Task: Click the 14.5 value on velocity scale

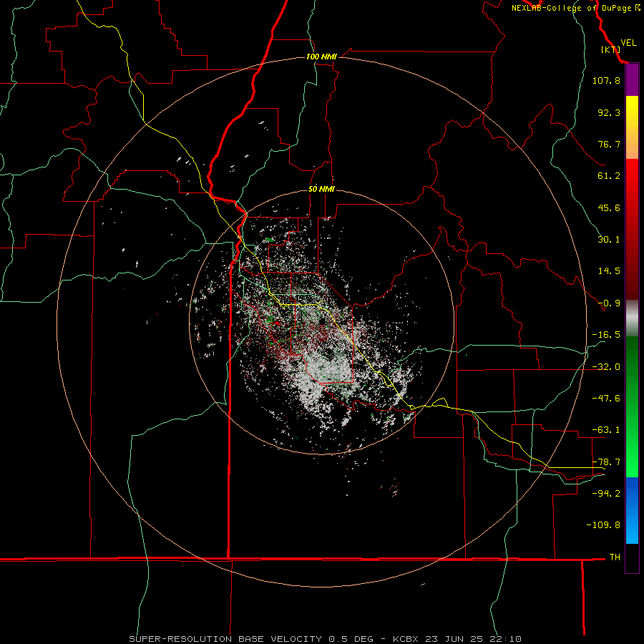Action: [x=609, y=271]
